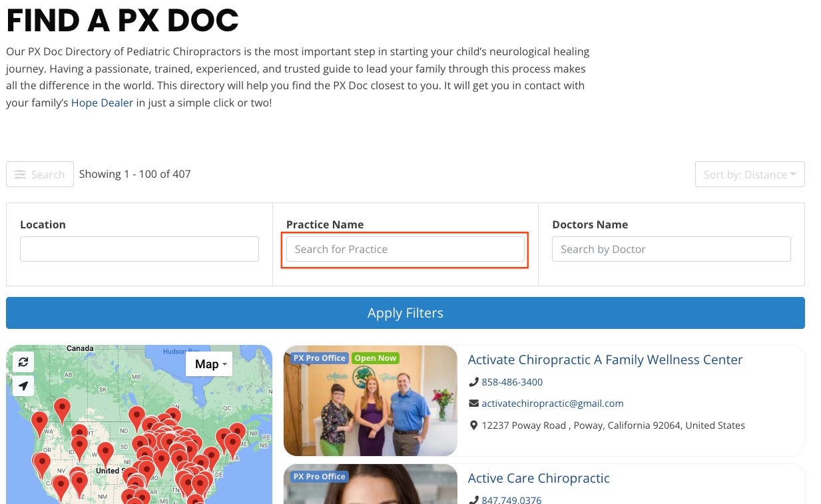
Task: Focus the Location input field
Action: (139, 249)
